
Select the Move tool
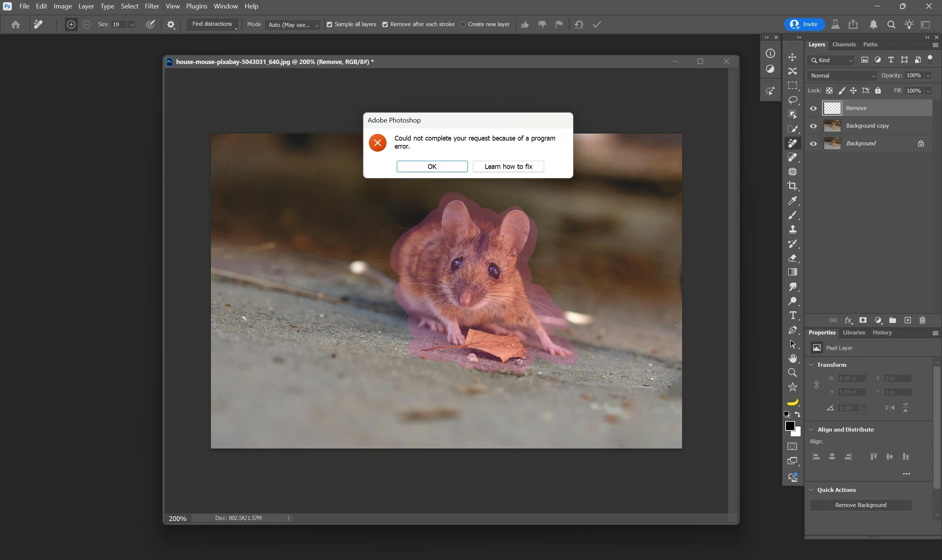click(792, 57)
